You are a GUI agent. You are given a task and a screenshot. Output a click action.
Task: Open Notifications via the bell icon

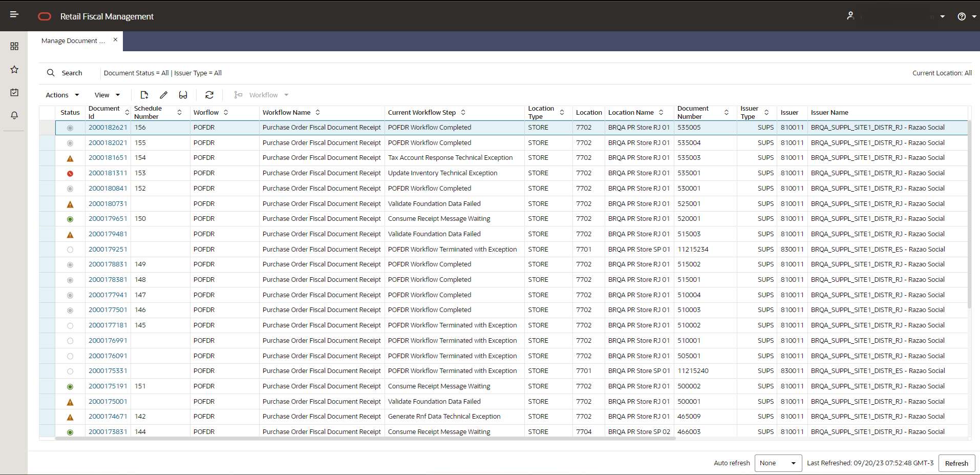click(14, 115)
